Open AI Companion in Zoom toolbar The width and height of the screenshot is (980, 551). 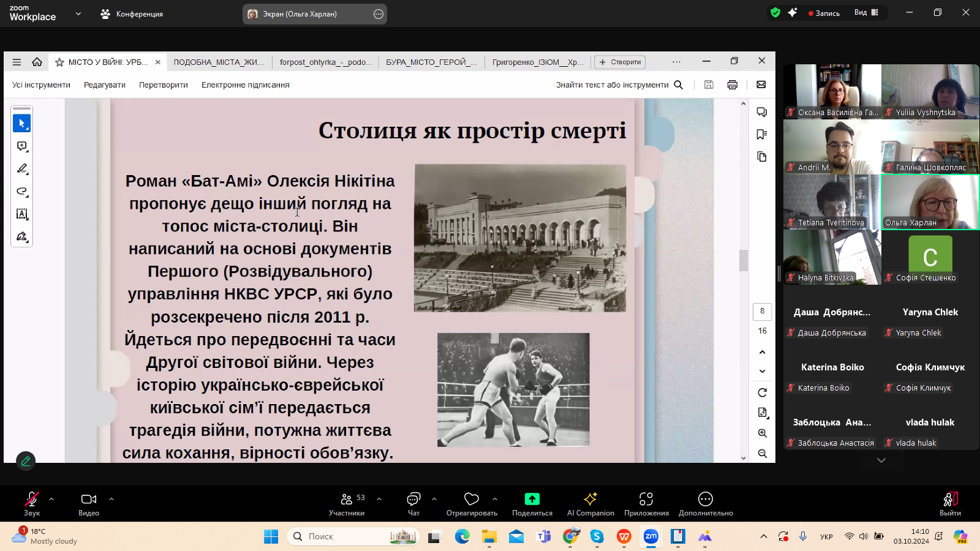590,504
